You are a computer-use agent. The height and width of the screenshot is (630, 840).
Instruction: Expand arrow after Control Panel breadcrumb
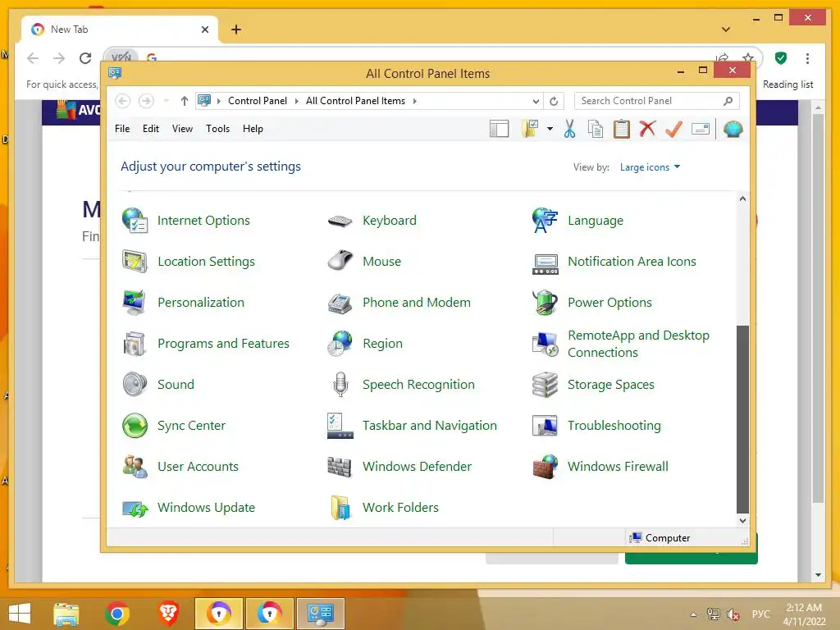pos(296,101)
